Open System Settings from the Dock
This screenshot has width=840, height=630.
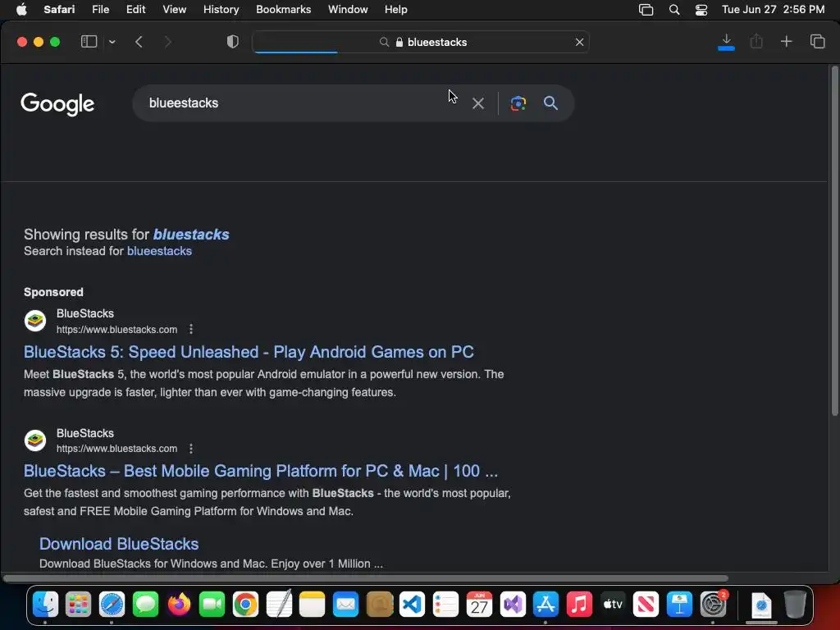point(713,605)
